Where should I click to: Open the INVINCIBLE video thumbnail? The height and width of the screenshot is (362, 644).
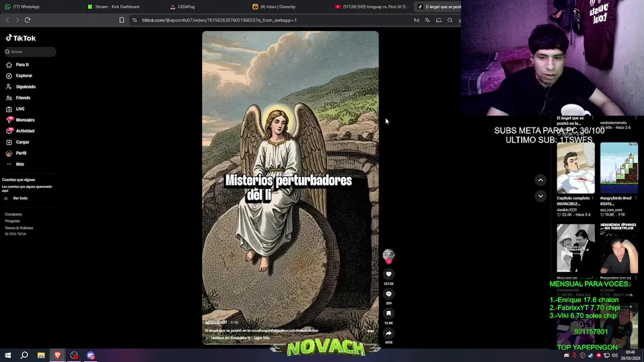pyautogui.click(x=576, y=168)
